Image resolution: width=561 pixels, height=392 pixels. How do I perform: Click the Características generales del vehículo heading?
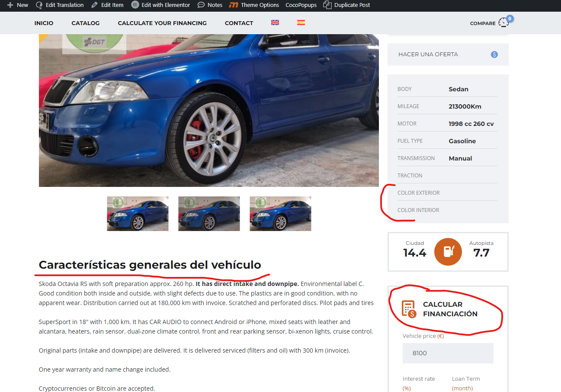(x=150, y=265)
